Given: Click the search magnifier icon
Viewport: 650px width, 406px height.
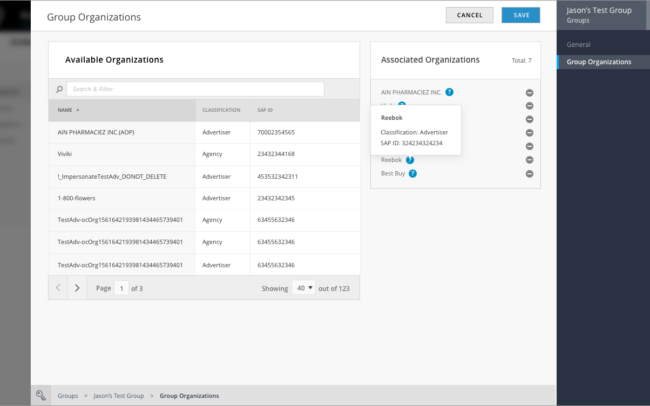Looking at the screenshot, I should tap(64, 89).
